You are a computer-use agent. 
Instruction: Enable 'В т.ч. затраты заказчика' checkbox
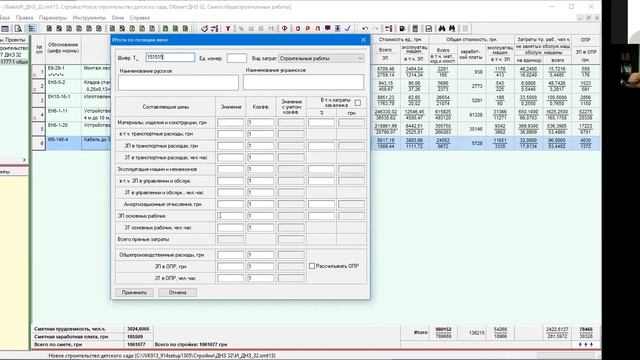tap(358, 102)
